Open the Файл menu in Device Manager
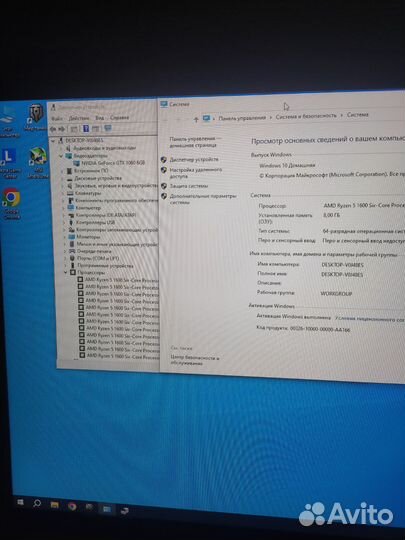Image resolution: width=405 pixels, height=540 pixels. [x=56, y=118]
